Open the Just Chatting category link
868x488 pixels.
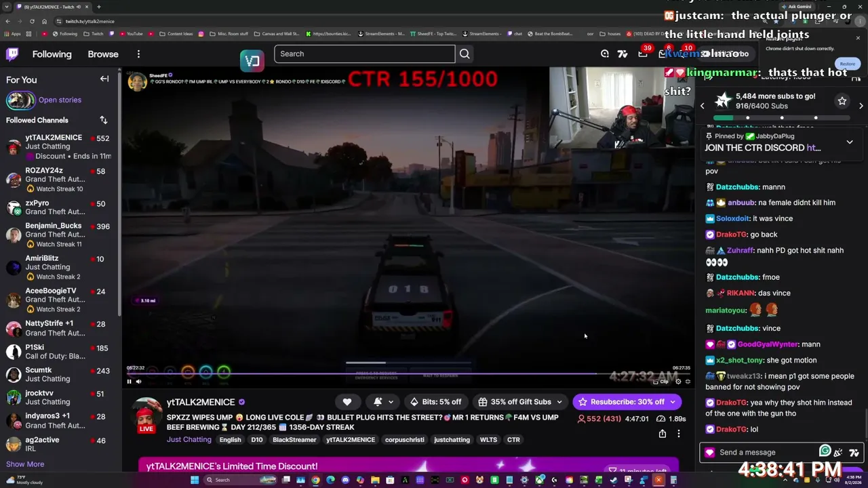[x=189, y=440]
